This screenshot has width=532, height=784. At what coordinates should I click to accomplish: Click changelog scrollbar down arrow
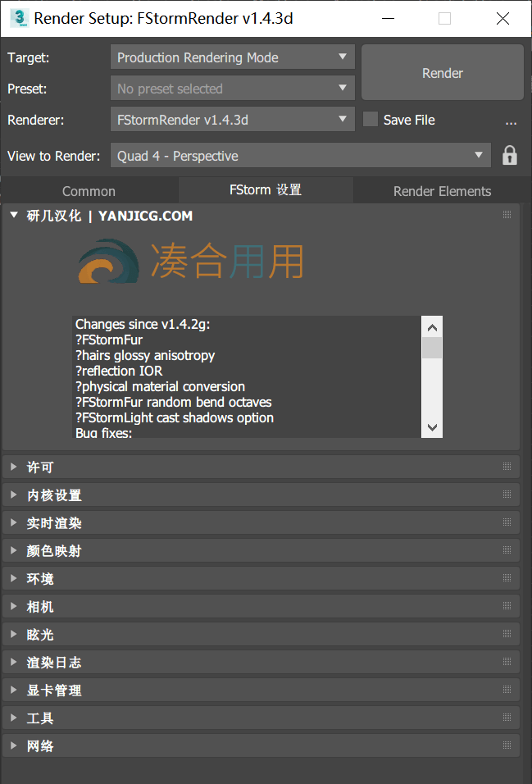pos(433,427)
